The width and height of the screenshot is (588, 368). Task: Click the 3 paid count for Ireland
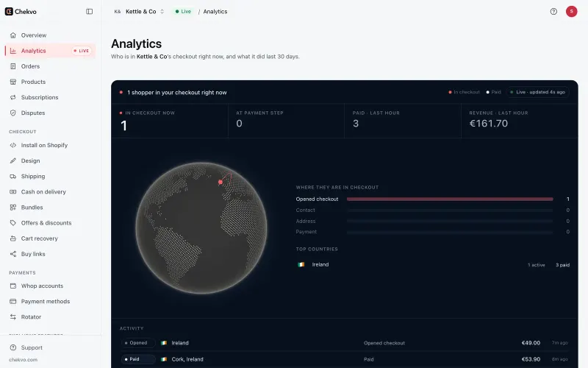562,265
